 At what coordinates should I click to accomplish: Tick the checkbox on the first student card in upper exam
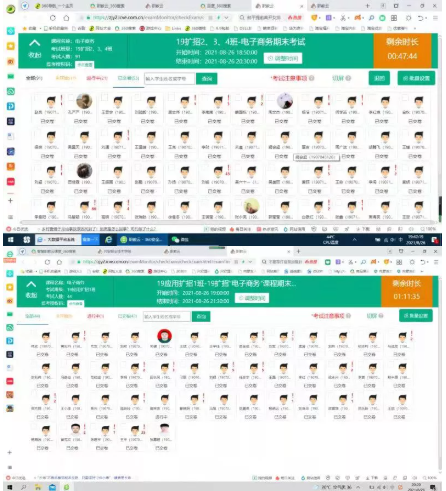click(x=37, y=97)
